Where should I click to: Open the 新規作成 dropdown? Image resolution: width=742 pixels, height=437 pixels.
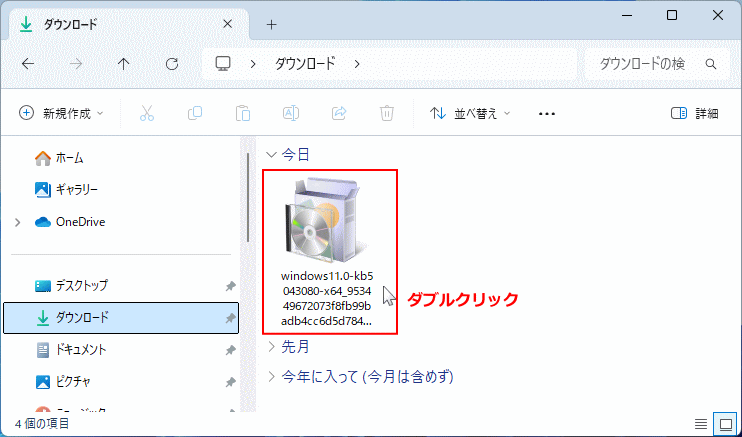62,113
